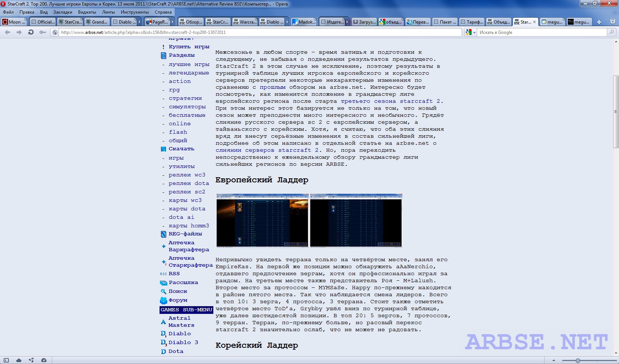
Task: Open the Виджеты menu
Action: pyautogui.click(x=87, y=12)
